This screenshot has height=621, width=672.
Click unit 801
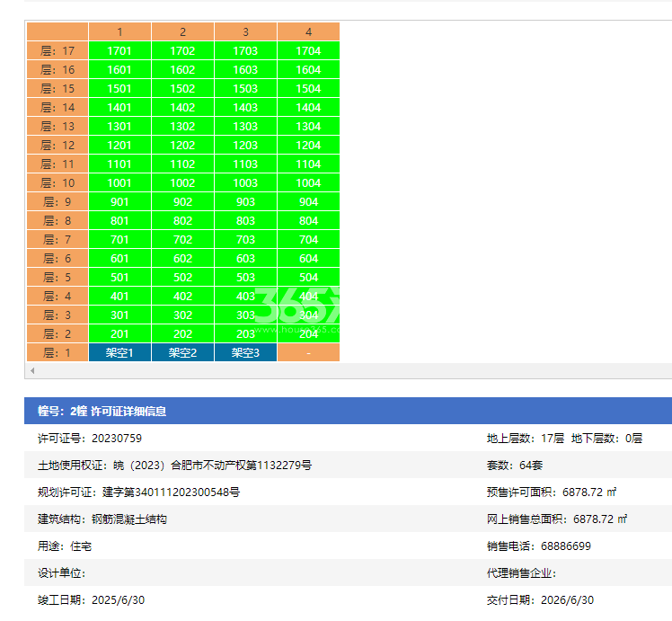(x=119, y=220)
